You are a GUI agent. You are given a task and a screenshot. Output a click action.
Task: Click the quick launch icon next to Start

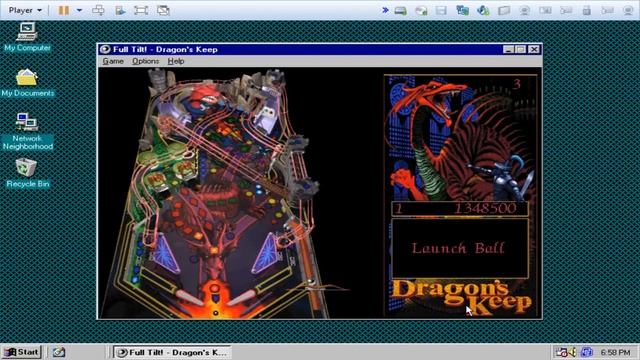pos(59,352)
